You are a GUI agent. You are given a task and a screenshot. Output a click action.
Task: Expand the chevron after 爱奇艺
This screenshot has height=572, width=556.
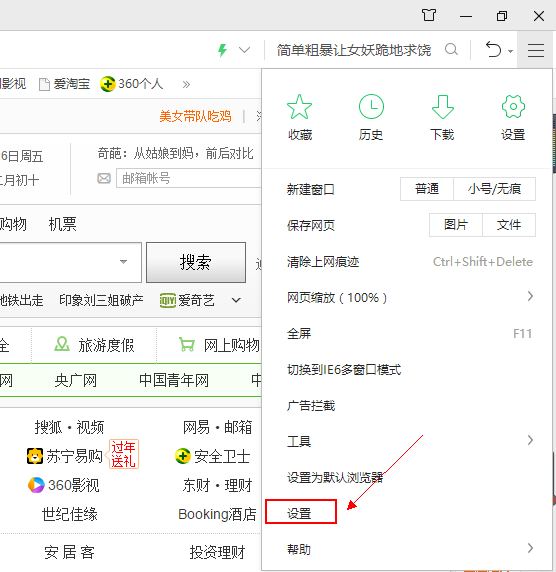point(236,300)
